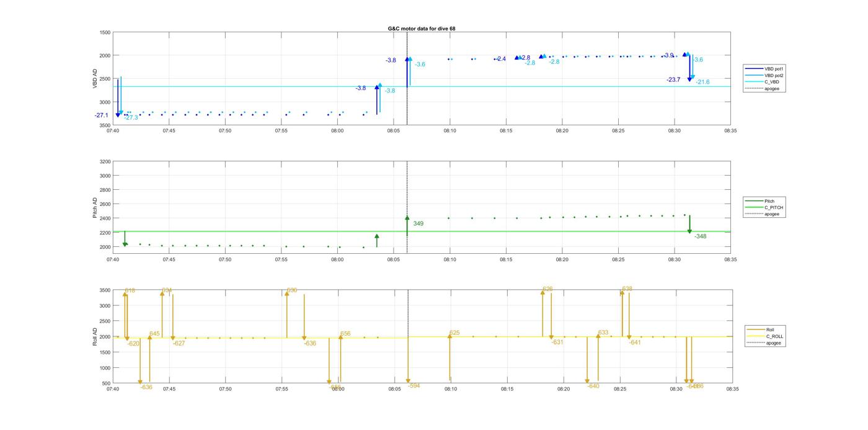Click the '-631' roll data label

pyautogui.click(x=557, y=342)
